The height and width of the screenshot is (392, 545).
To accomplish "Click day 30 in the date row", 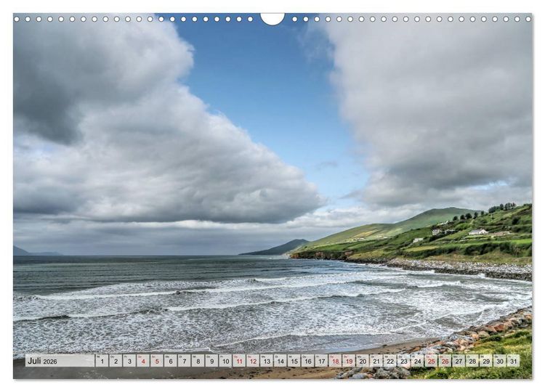I will (500, 360).
